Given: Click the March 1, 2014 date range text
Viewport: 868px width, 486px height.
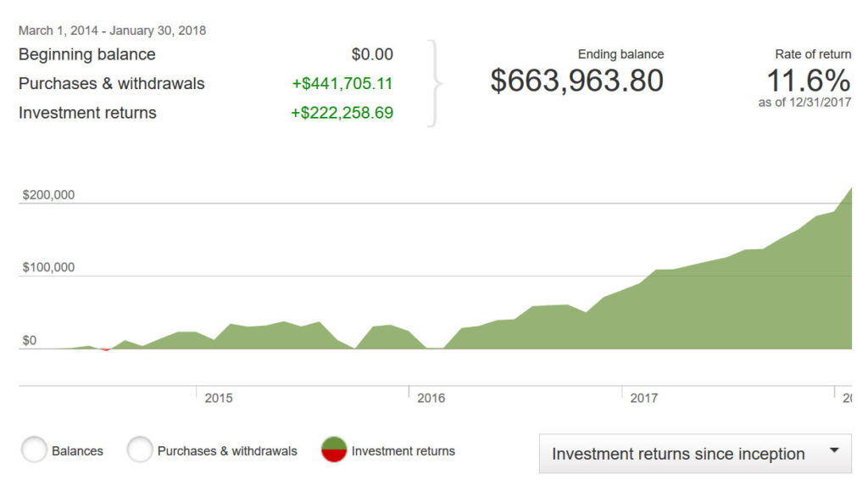Looking at the screenshot, I should pos(112,31).
